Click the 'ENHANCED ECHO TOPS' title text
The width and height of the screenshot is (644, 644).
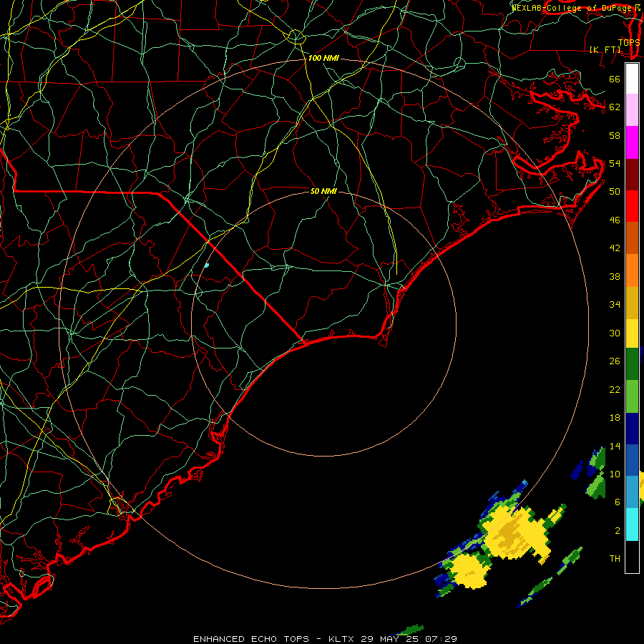[x=251, y=639]
